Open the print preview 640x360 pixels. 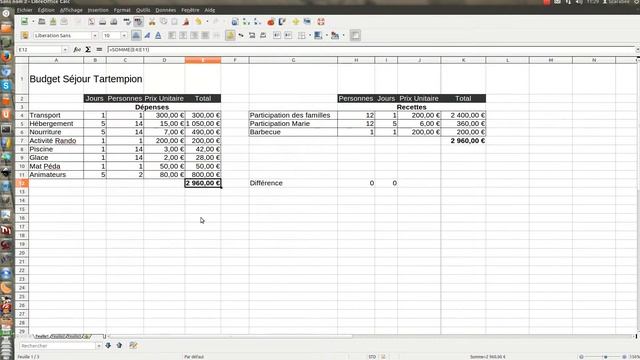114,22
